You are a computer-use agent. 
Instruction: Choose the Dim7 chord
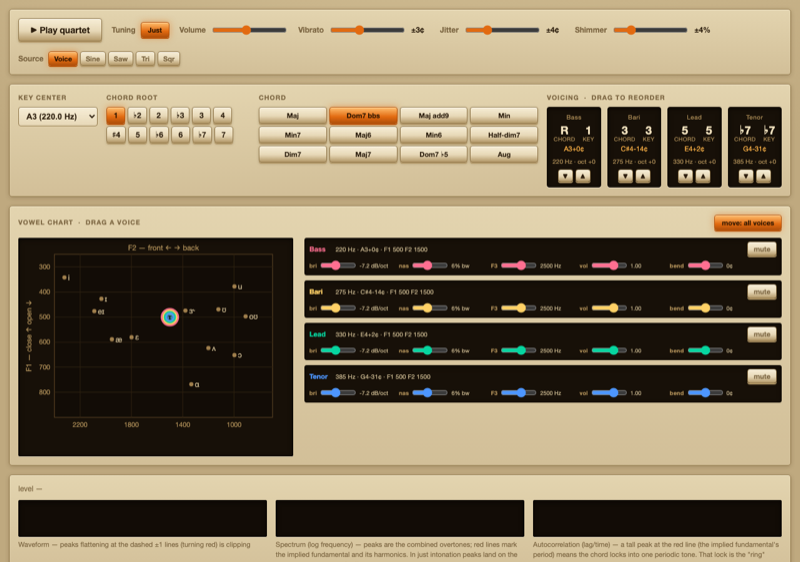[x=292, y=155]
